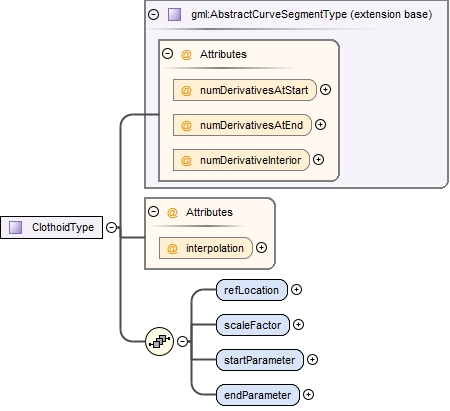Click the @ icon in lower Attributes header
The image size is (450, 411).
(x=172, y=212)
